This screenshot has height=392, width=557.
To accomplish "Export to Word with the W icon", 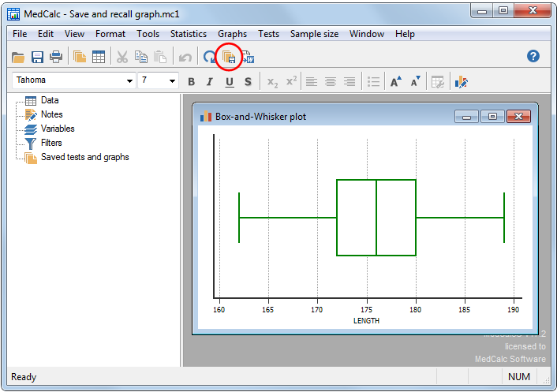I will (248, 57).
